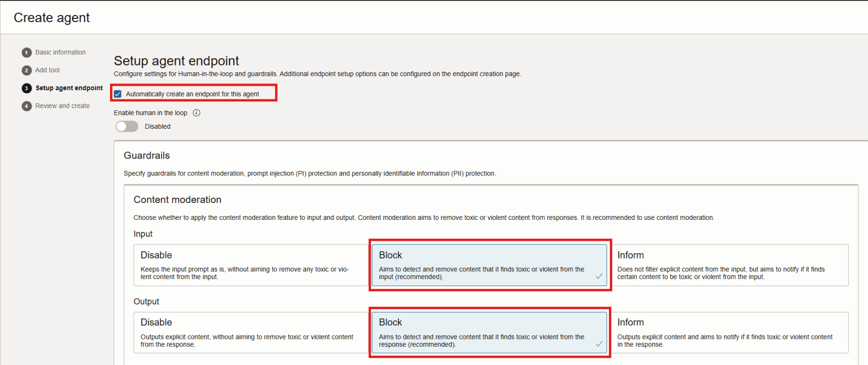
Task: Choose Inform for Output content moderation
Action: pyautogui.click(x=731, y=333)
